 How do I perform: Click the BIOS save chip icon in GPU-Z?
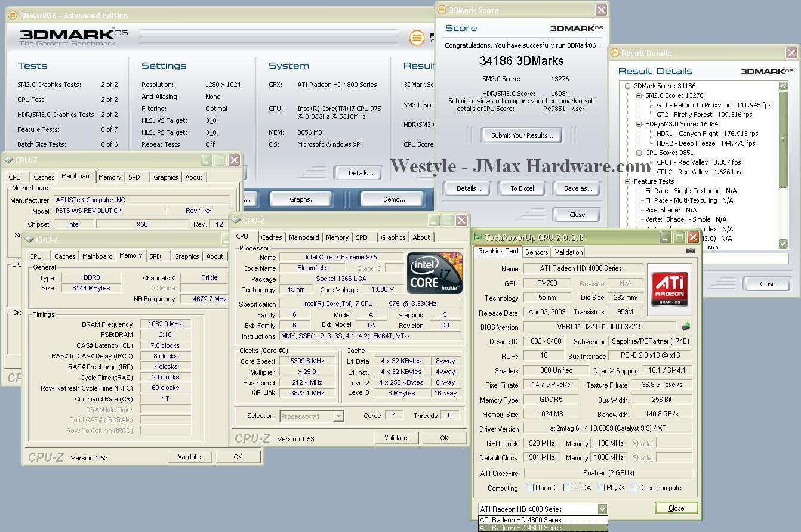[x=686, y=327]
